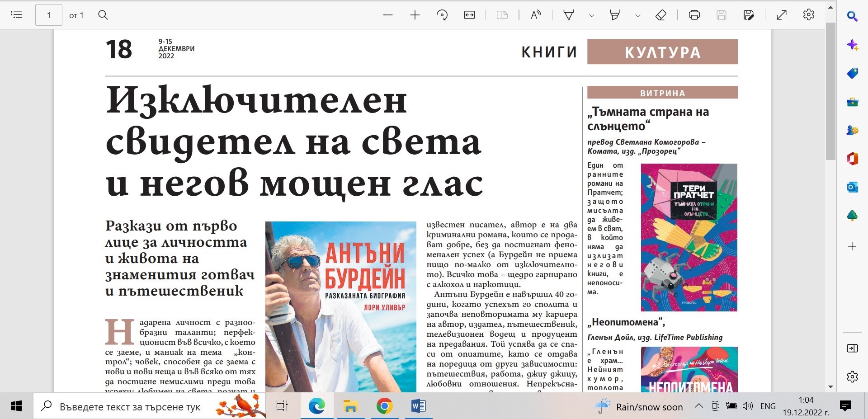Toggle the Highlight tool
Viewport: 868px width, 419px height.
615,15
